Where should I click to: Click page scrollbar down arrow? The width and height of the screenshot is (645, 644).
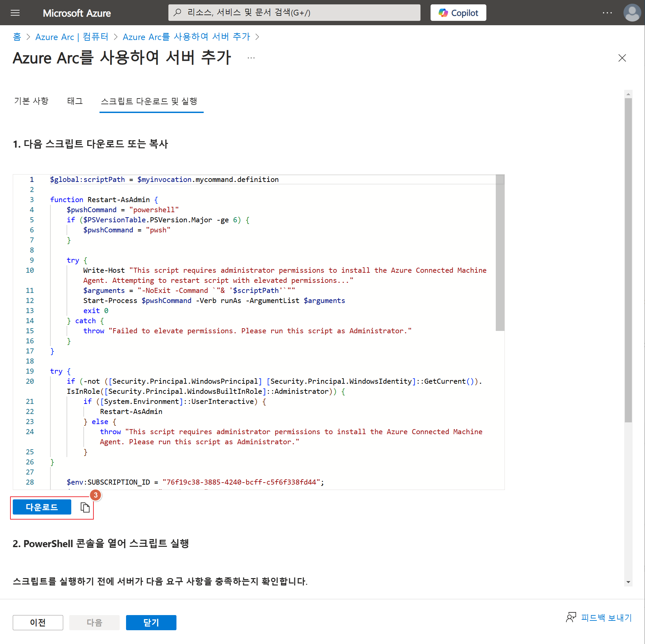[x=628, y=582]
